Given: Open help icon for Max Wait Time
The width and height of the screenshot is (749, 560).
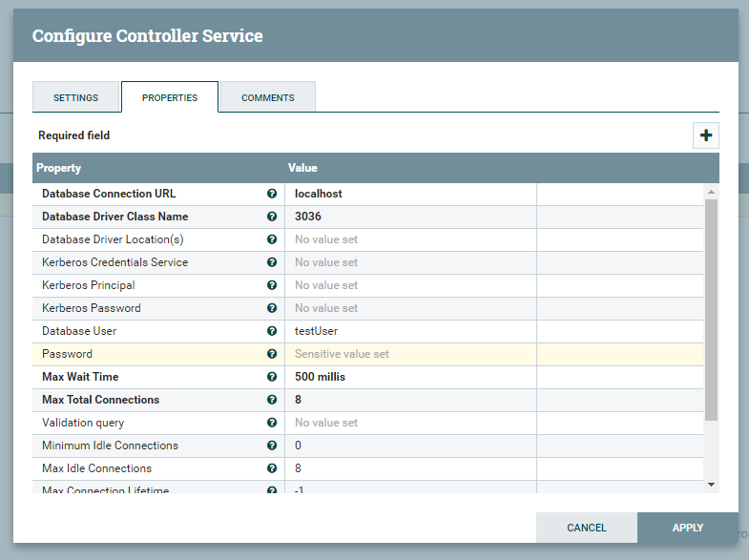Looking at the screenshot, I should click(272, 377).
